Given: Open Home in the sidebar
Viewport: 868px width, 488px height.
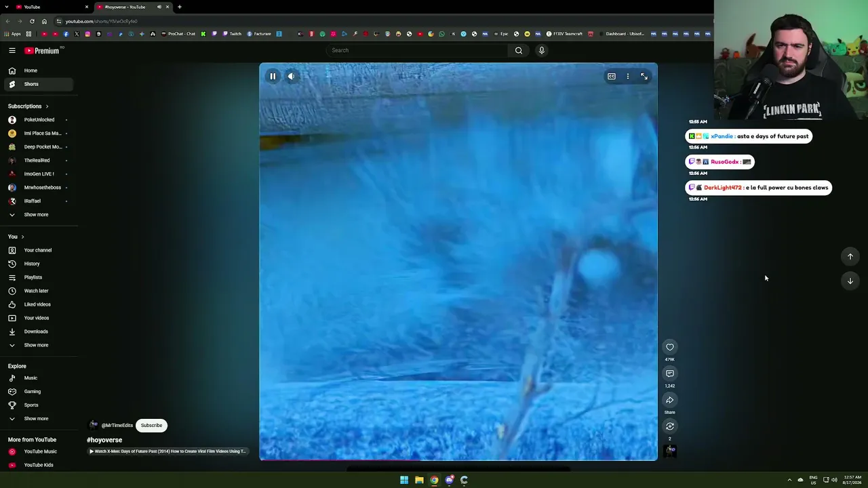Looking at the screenshot, I should point(39,70).
